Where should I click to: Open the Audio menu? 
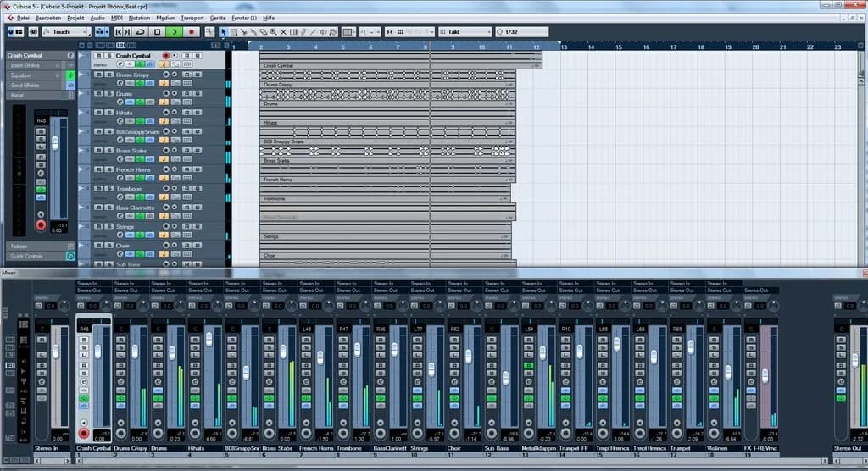click(x=97, y=19)
